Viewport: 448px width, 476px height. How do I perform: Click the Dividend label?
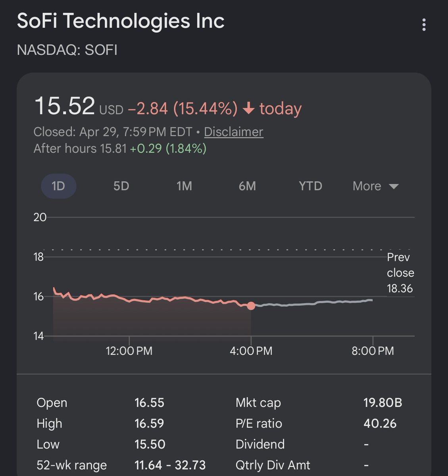(260, 444)
